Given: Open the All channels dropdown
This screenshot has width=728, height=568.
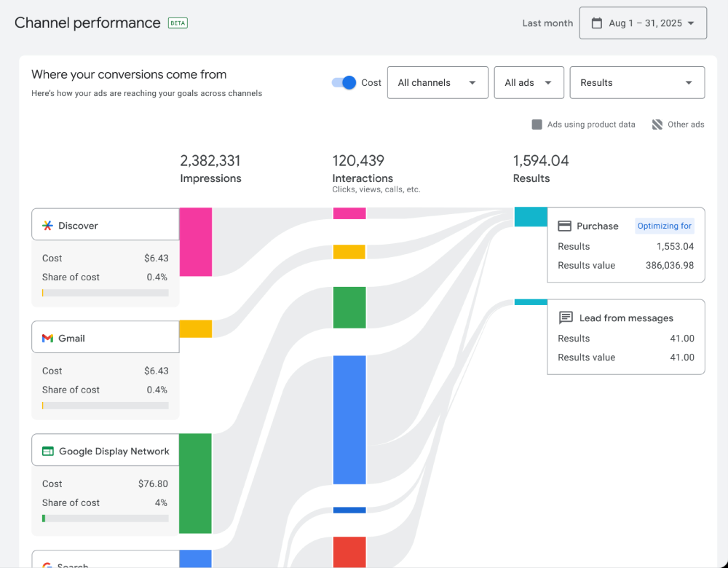Looking at the screenshot, I should coord(438,82).
